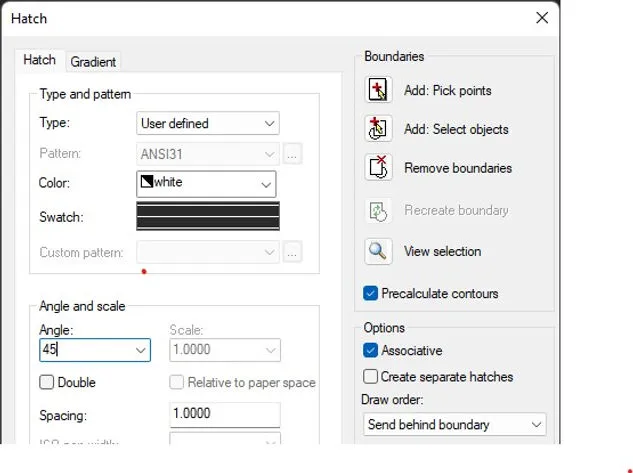Image resolution: width=633 pixels, height=473 pixels.
Task: Enable the Double checkbox
Action: point(47,382)
